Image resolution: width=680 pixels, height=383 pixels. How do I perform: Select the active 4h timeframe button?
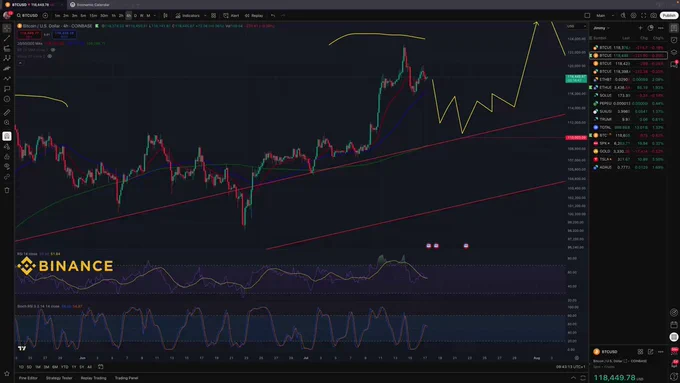pos(128,16)
